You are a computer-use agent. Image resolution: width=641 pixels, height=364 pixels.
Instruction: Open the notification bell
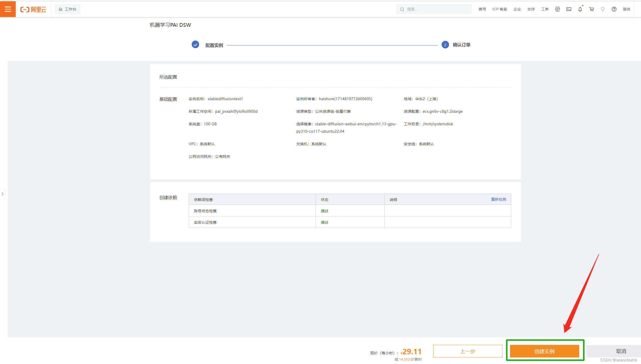pyautogui.click(x=580, y=9)
